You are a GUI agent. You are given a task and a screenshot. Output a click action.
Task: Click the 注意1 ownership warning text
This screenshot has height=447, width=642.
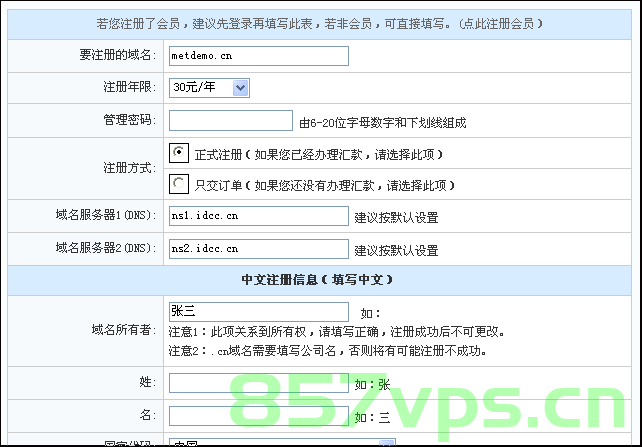click(x=337, y=332)
